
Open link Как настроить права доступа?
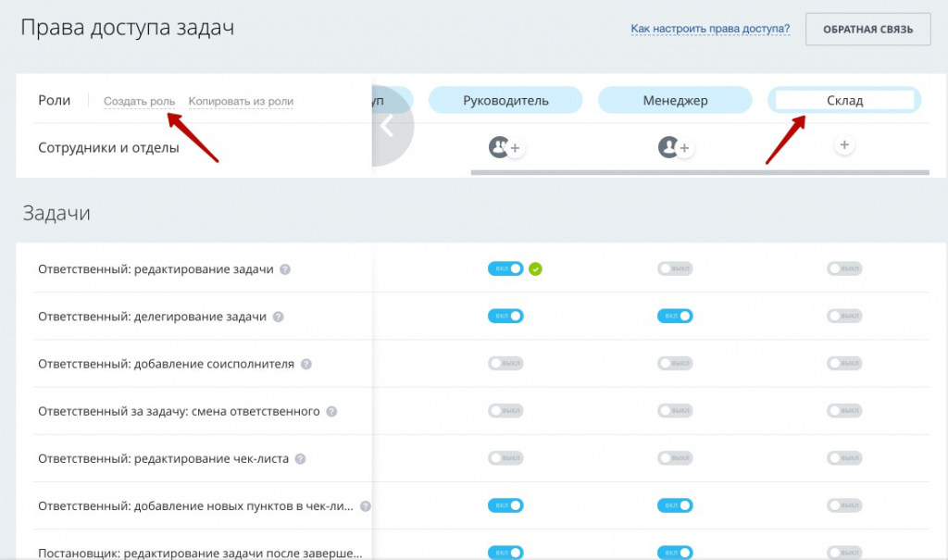(710, 29)
